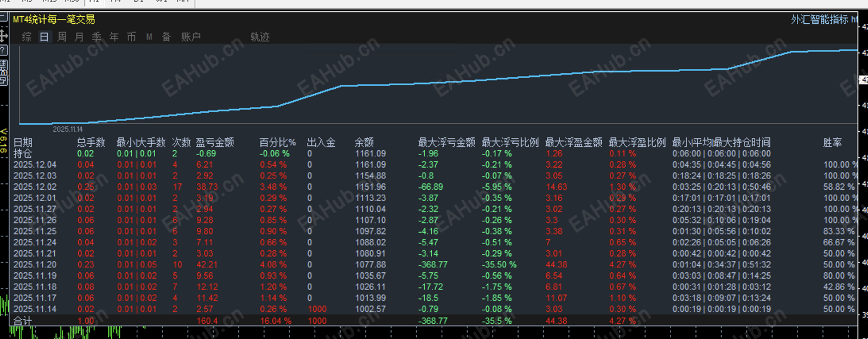Open the 账户 account tab
The width and height of the screenshot is (868, 339).
coord(191,37)
